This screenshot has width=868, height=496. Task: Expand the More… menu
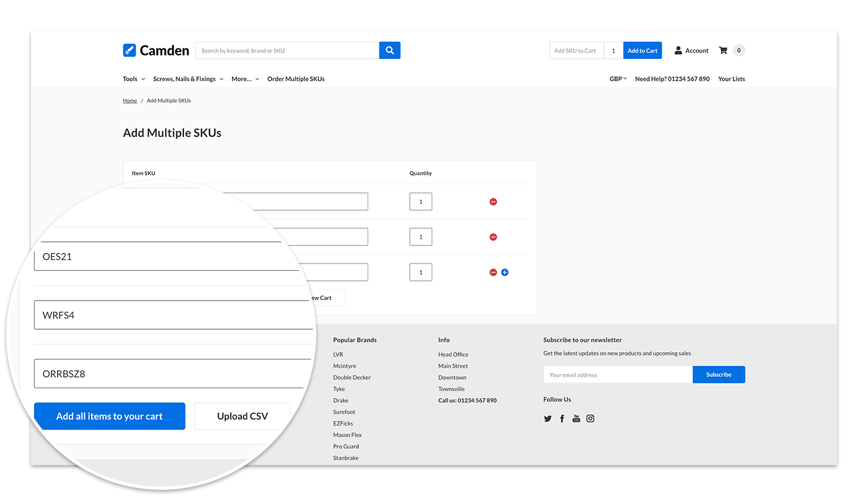tap(246, 79)
